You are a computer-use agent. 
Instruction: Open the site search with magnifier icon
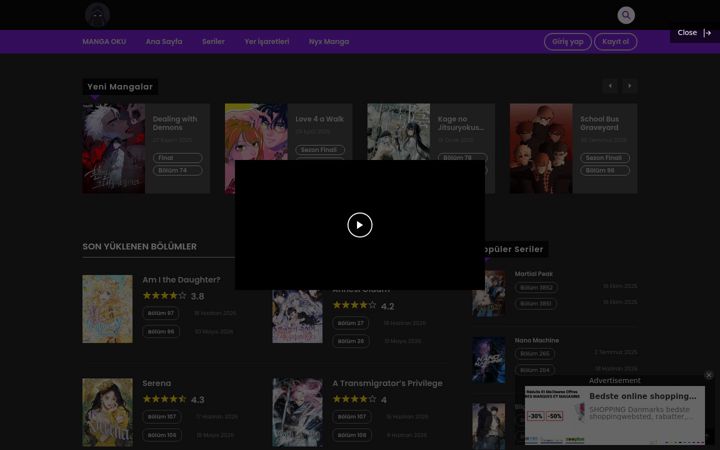pos(626,15)
